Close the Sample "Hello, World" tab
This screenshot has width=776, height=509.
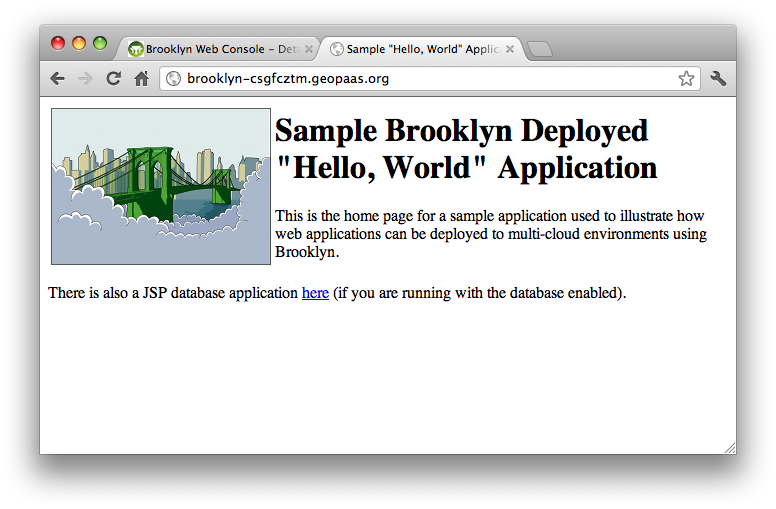(510, 49)
